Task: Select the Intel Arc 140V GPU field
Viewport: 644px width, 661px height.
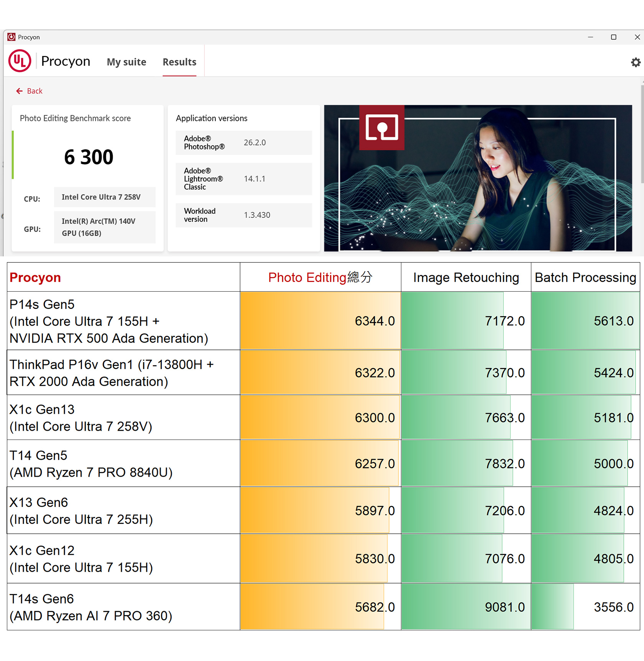Action: point(104,227)
